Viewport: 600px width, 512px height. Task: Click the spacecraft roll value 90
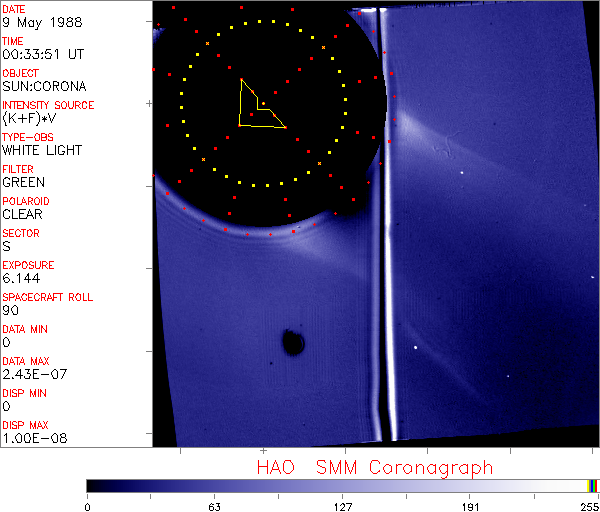pos(10,310)
